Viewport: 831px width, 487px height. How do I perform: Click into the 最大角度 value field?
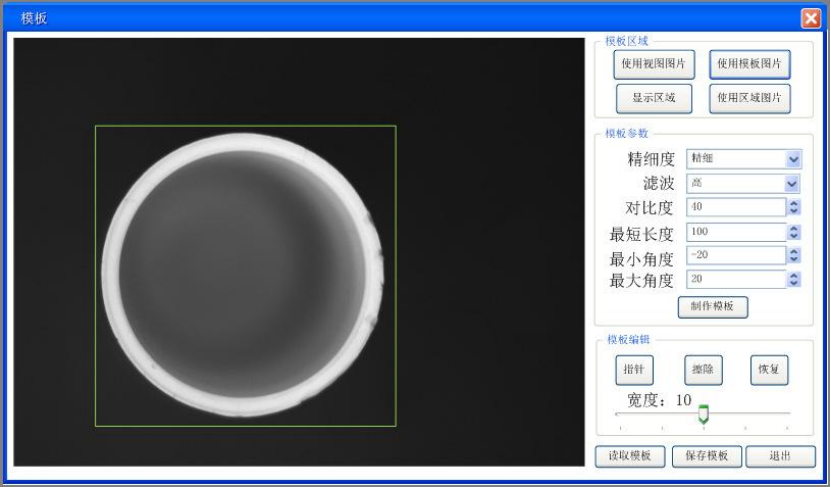click(736, 279)
